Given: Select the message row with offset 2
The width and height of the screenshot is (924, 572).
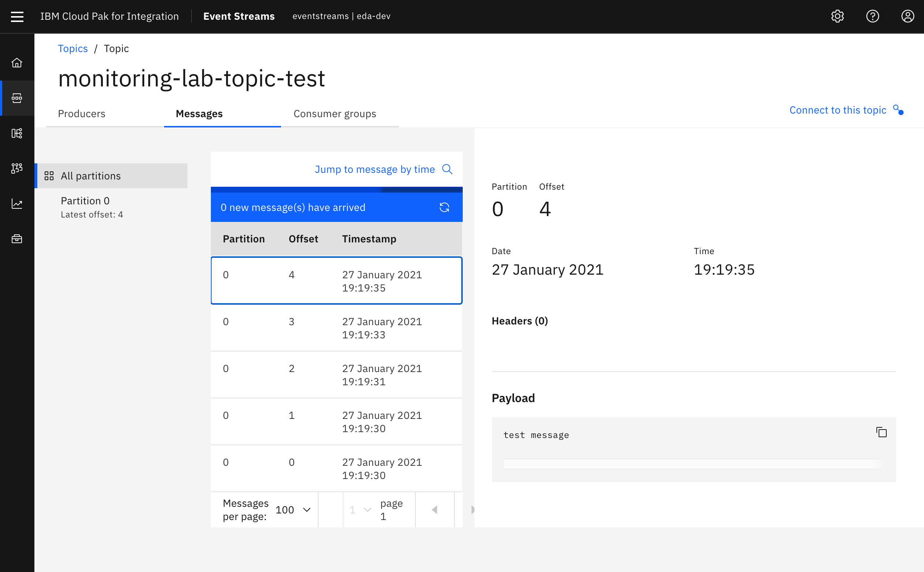Looking at the screenshot, I should click(x=336, y=375).
